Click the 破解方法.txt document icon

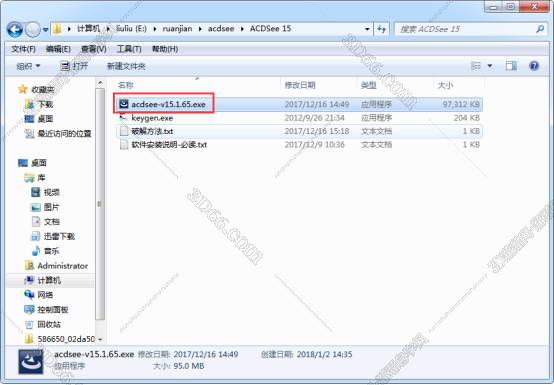click(x=124, y=131)
